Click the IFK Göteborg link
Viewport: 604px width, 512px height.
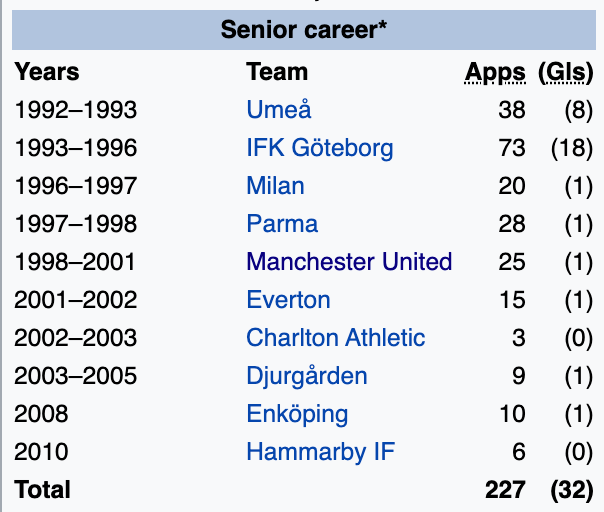point(320,148)
